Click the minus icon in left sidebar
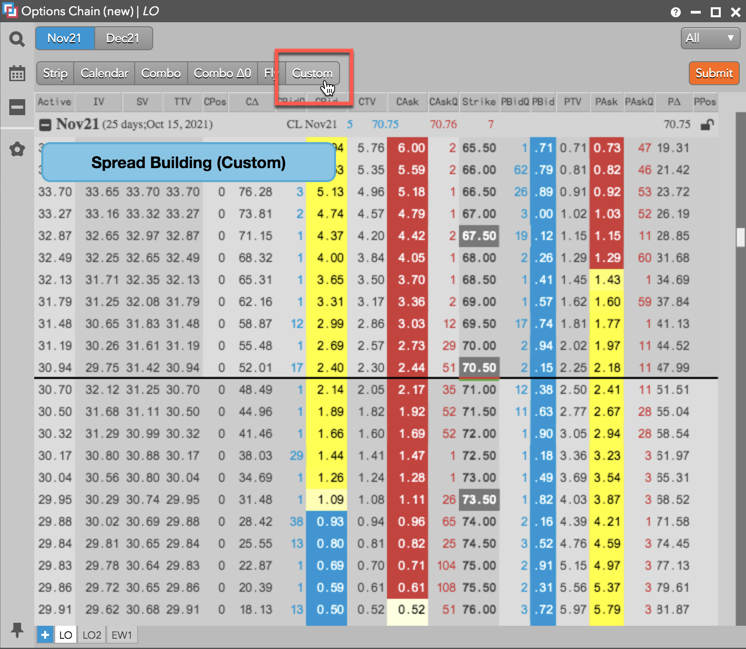The height and width of the screenshot is (649, 746). [x=17, y=108]
